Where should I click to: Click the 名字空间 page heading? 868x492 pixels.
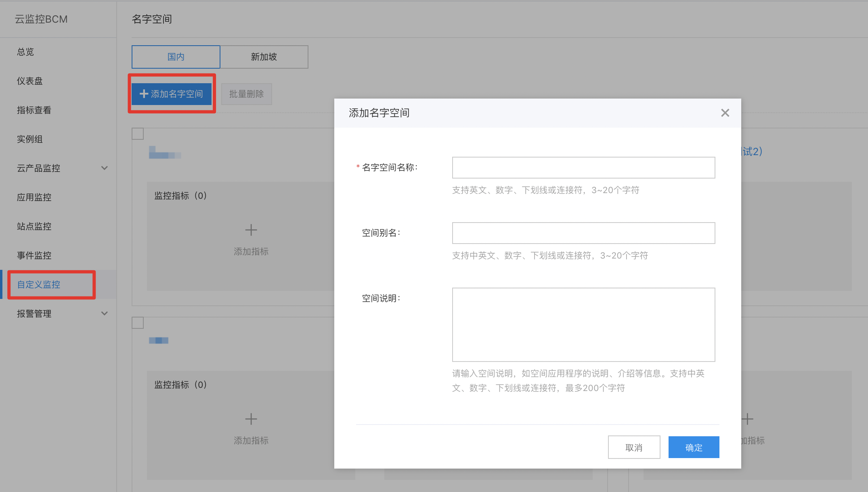pos(152,19)
